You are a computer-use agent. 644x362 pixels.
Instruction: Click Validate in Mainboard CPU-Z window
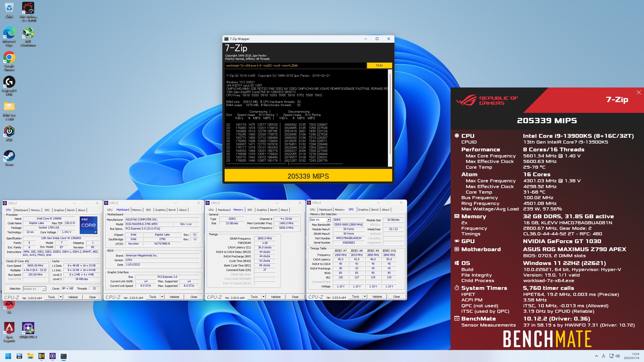(x=174, y=297)
